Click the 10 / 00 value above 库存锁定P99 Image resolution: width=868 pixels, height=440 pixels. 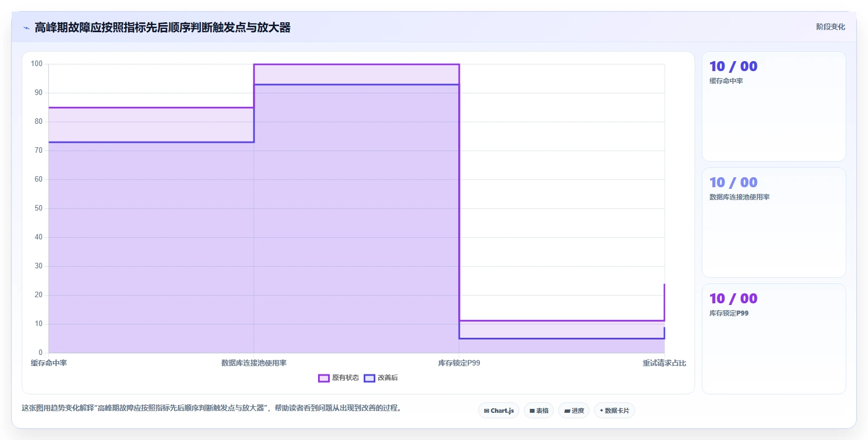pos(733,299)
